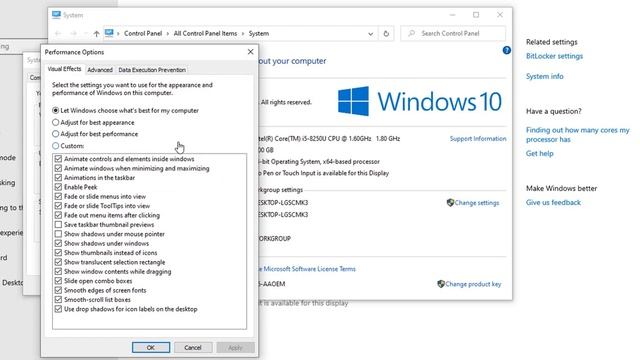Screen dimensions: 640x360
Task: Click the WORKGROUP text
Action: click(275, 238)
